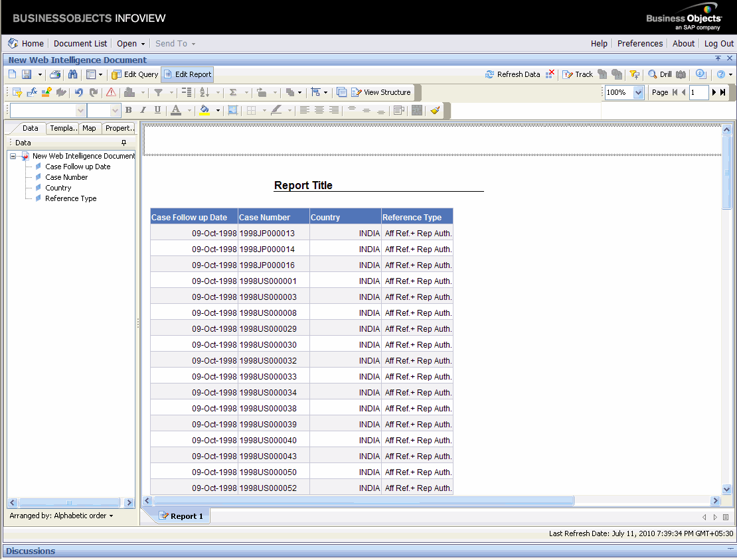737x560 pixels.
Task: Click the duplicate report pages icon
Action: pyautogui.click(x=342, y=92)
